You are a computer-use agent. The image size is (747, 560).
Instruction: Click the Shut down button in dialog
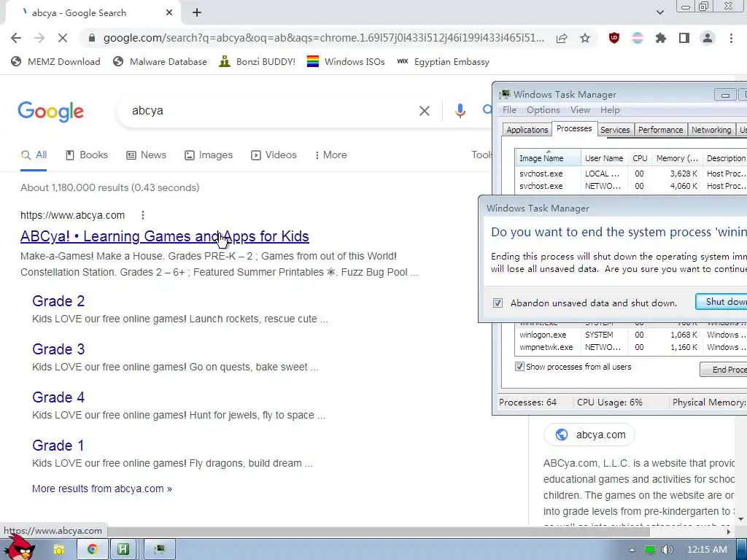pos(721,301)
